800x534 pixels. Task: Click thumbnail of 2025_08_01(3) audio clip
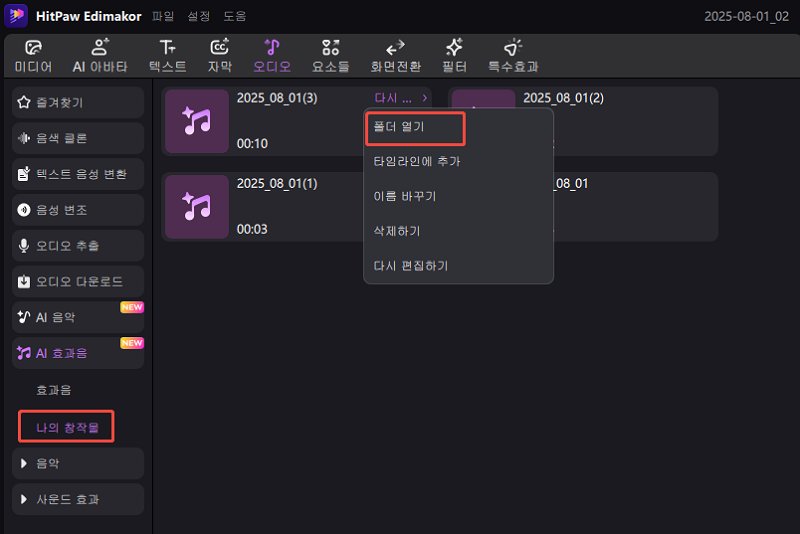click(x=197, y=121)
